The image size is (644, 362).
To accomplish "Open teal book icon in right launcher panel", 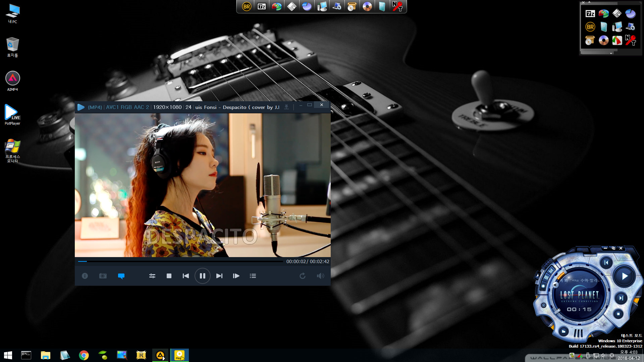I will tap(604, 27).
